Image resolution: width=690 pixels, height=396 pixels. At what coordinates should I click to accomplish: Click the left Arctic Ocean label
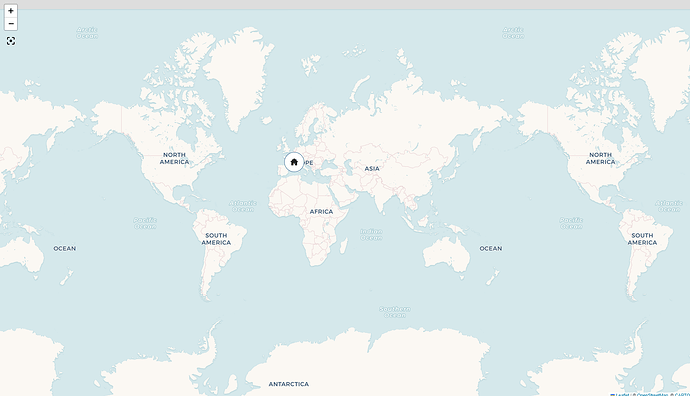coord(87,33)
